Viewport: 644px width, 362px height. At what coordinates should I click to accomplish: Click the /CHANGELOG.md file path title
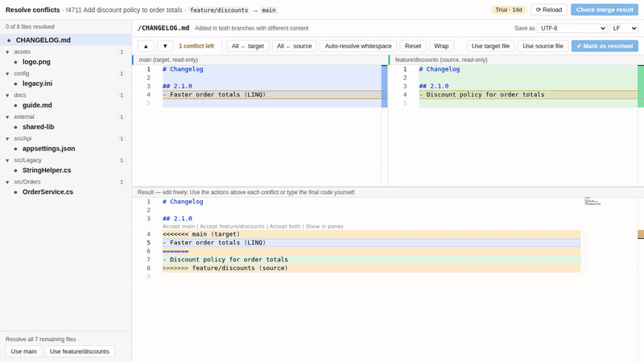163,28
